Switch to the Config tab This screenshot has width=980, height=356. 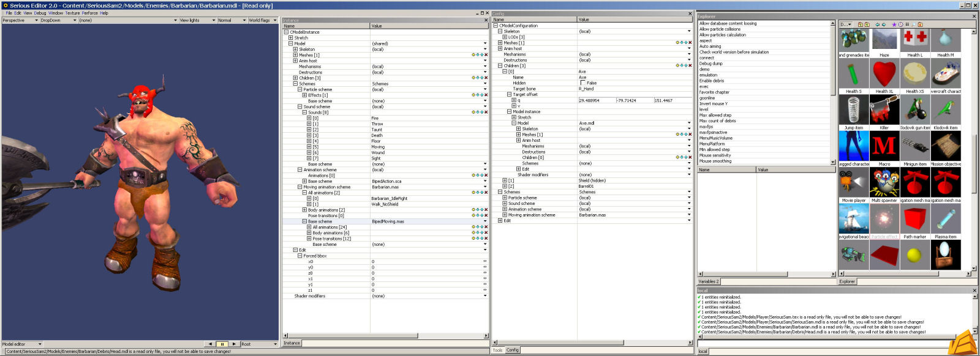513,350
